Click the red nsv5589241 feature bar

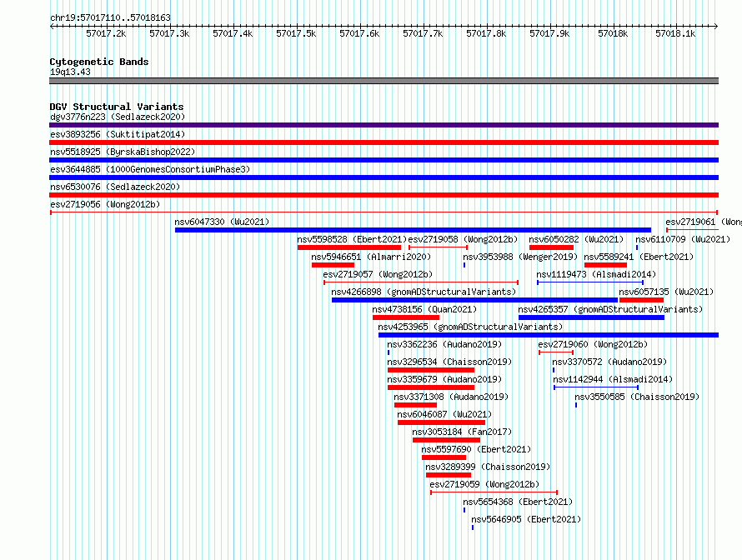(x=606, y=265)
